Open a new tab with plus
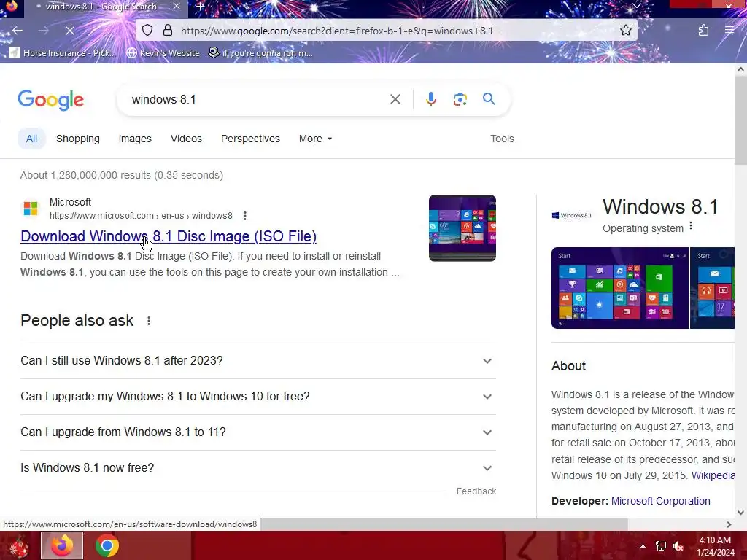 pos(200,7)
